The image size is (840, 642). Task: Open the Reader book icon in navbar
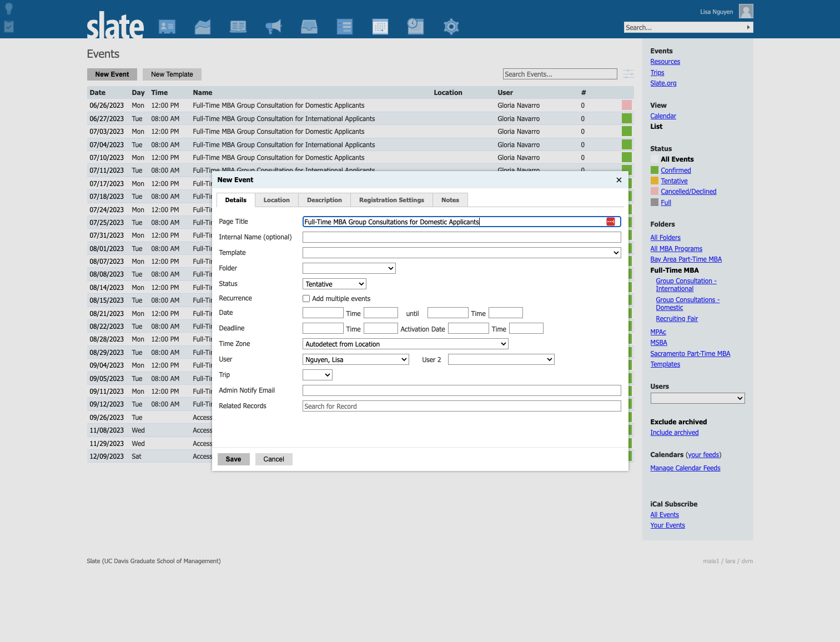coord(238,27)
